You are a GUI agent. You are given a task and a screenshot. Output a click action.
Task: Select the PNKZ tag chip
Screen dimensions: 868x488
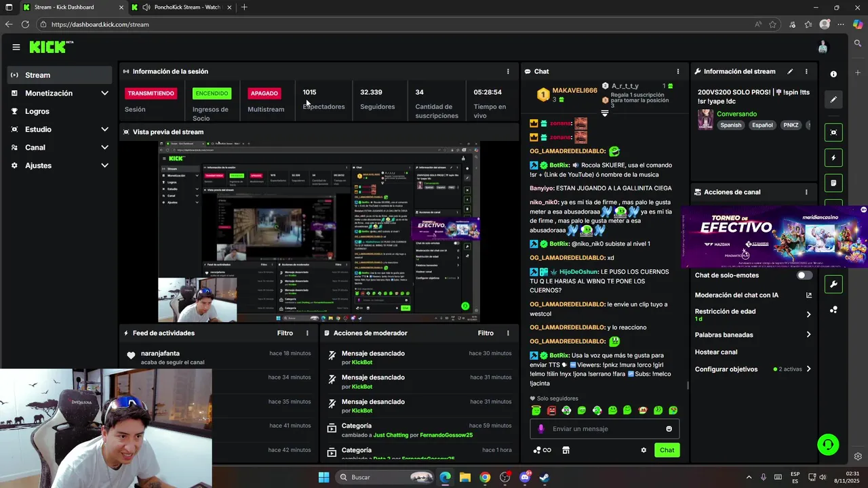coord(791,125)
